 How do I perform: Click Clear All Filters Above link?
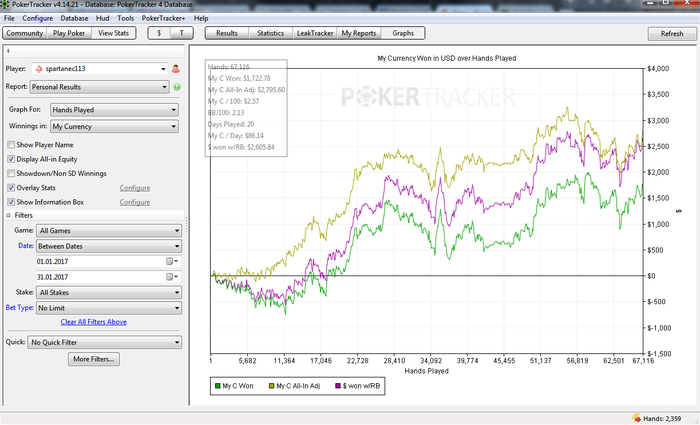coord(94,322)
